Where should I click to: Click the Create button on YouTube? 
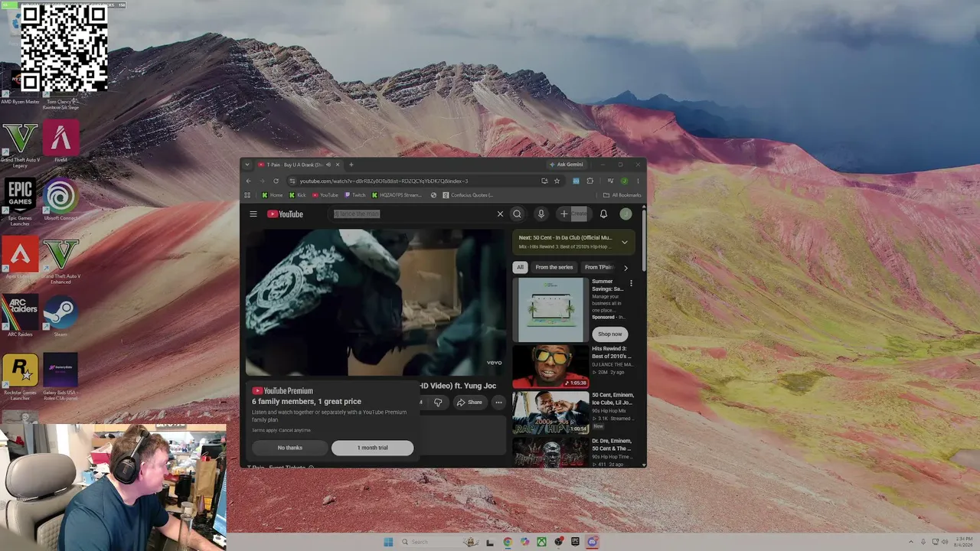(573, 214)
